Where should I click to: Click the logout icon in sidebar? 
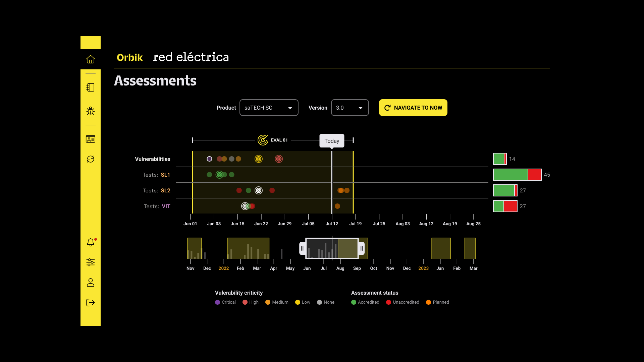91,303
